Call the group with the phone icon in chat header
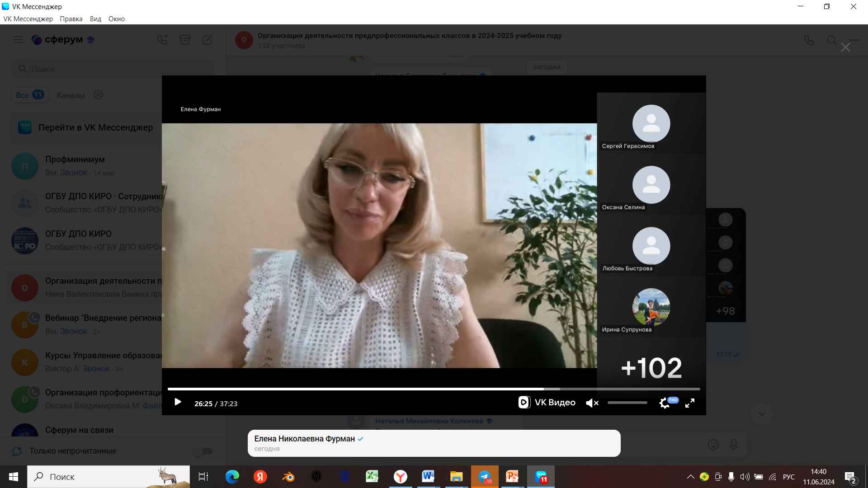 (x=809, y=40)
